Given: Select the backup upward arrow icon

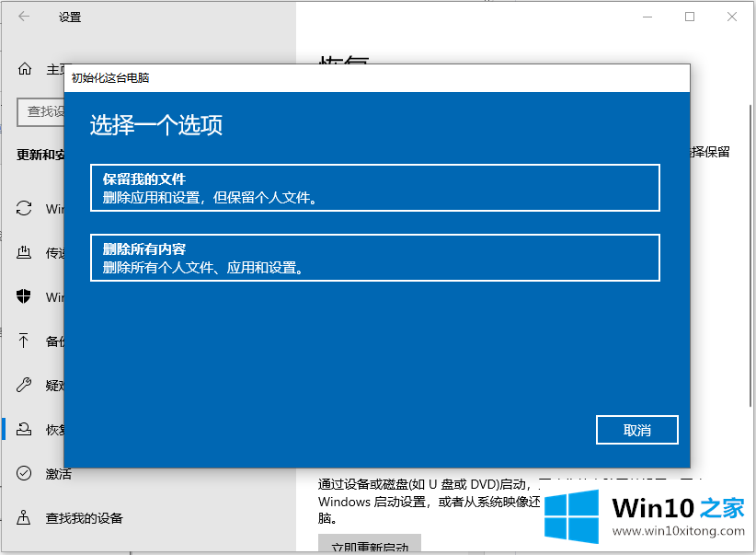Looking at the screenshot, I should pyautogui.click(x=24, y=341).
